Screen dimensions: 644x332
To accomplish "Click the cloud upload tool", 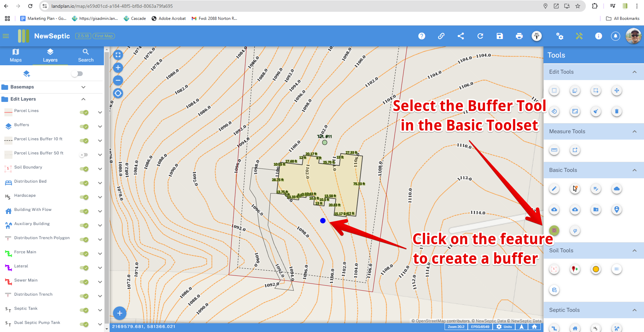I will point(554,210).
